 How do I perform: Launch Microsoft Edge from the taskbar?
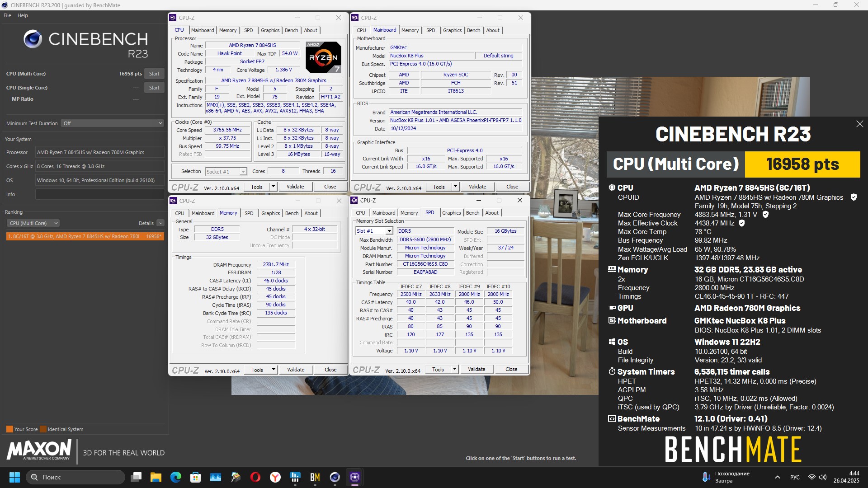click(176, 477)
